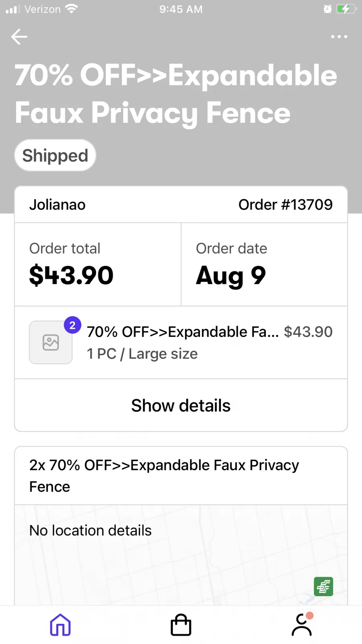Tap the quantity badge showing 2
The image size is (362, 644).
coord(72,325)
